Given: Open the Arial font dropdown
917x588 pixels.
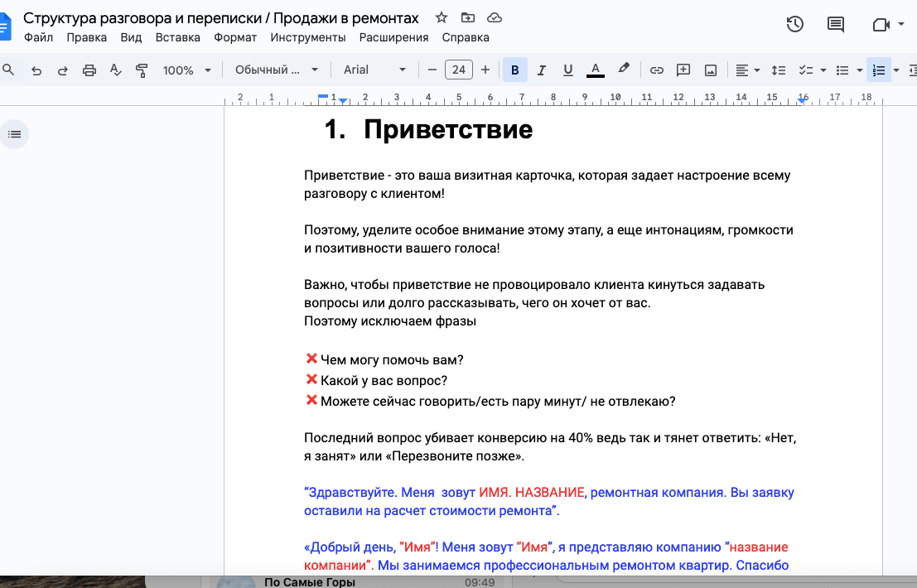Looking at the screenshot, I should tap(374, 70).
